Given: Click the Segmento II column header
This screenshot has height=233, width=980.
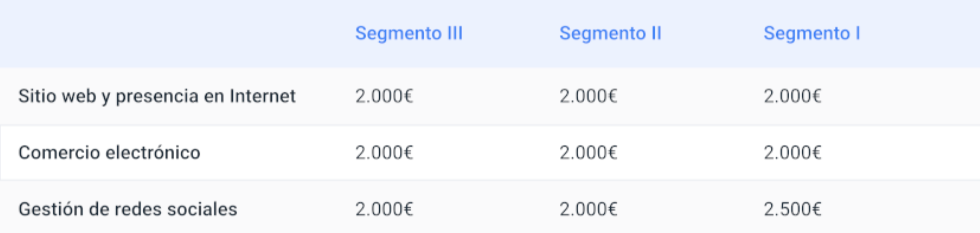Looking at the screenshot, I should coord(610,33).
